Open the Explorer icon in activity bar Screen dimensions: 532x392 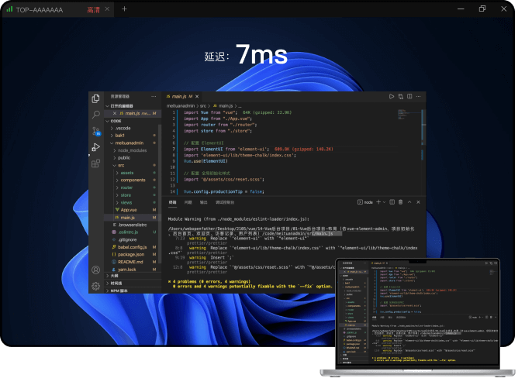click(x=96, y=98)
